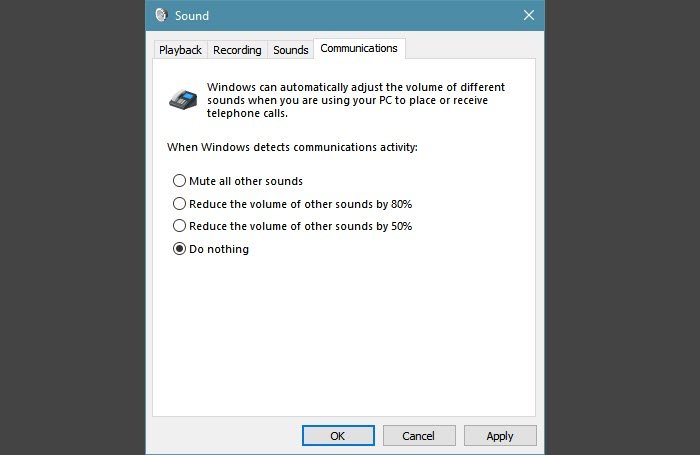Click the telephone icon beside the description
The image size is (700, 455).
point(183,97)
